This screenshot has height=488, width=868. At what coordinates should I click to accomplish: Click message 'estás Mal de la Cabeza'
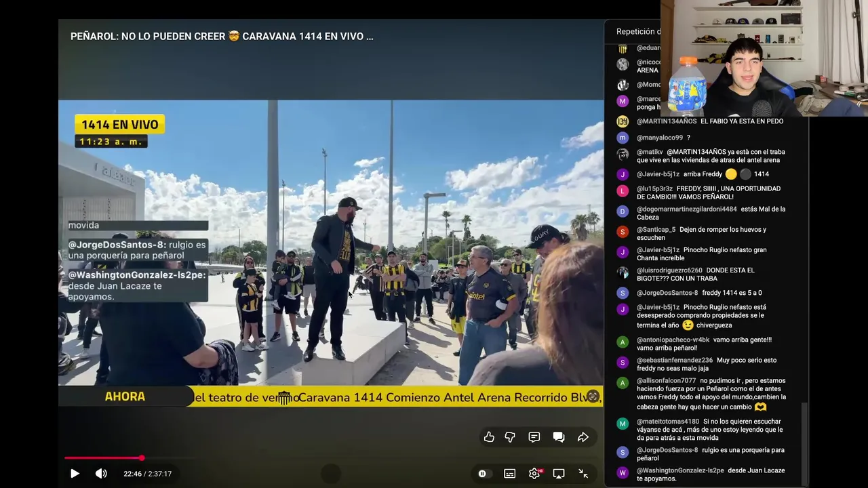coord(711,213)
